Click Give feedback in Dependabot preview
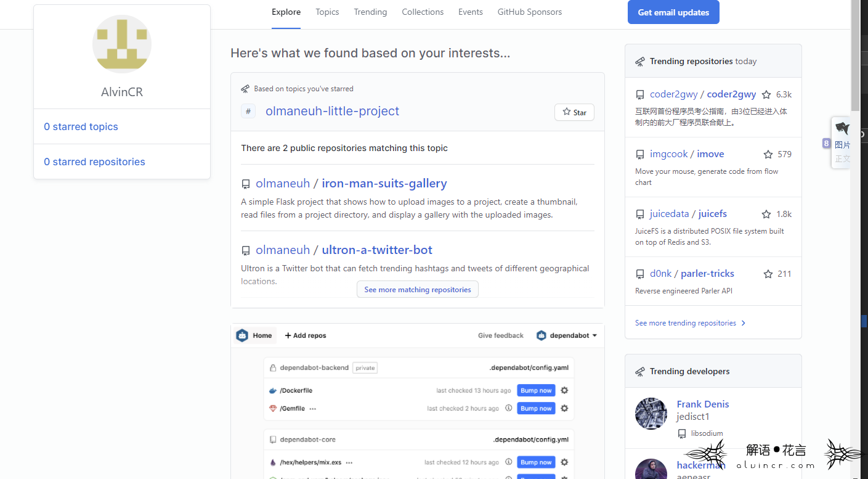The image size is (868, 479). tap(501, 335)
